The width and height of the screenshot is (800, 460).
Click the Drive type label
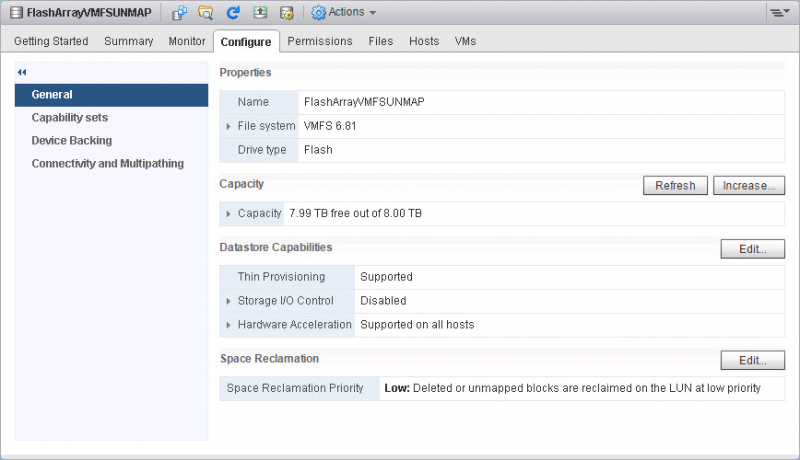pyautogui.click(x=262, y=150)
